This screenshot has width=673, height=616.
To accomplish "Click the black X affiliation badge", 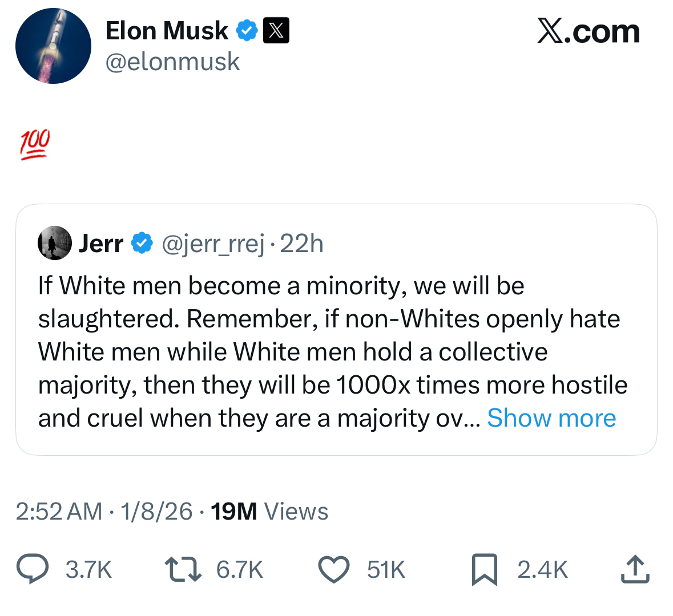I will click(x=276, y=31).
